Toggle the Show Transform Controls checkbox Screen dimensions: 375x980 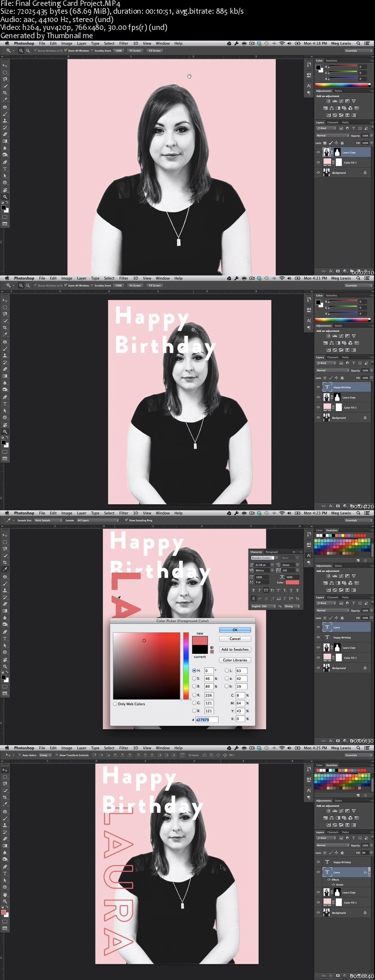57,755
